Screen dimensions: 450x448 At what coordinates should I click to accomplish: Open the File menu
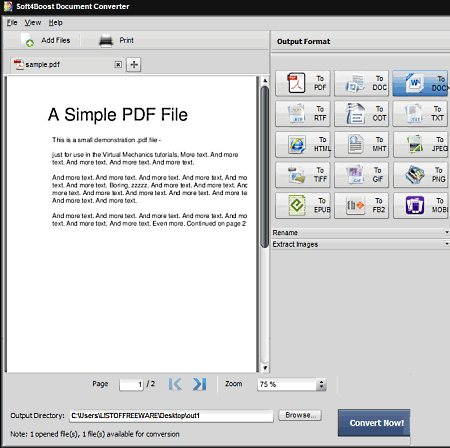pyautogui.click(x=12, y=23)
